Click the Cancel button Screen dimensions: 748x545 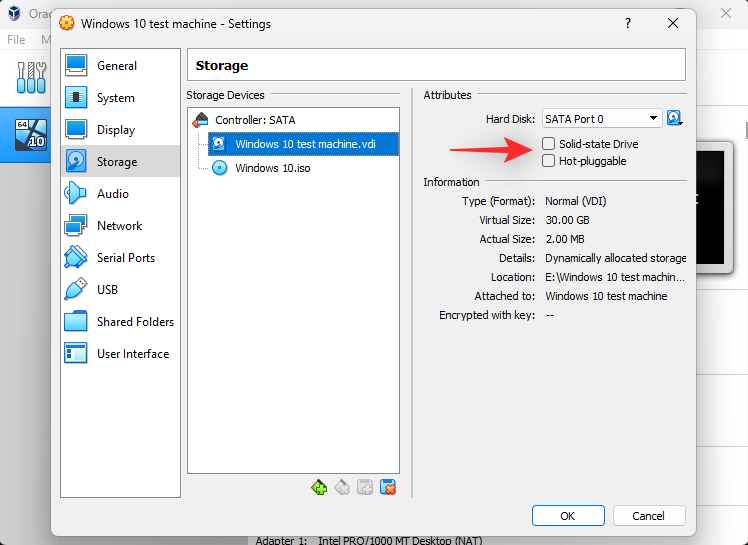click(x=649, y=516)
